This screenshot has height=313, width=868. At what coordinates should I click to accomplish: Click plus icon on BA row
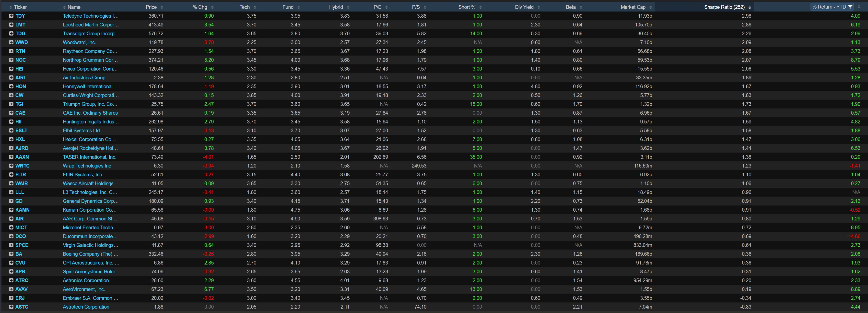(11, 254)
